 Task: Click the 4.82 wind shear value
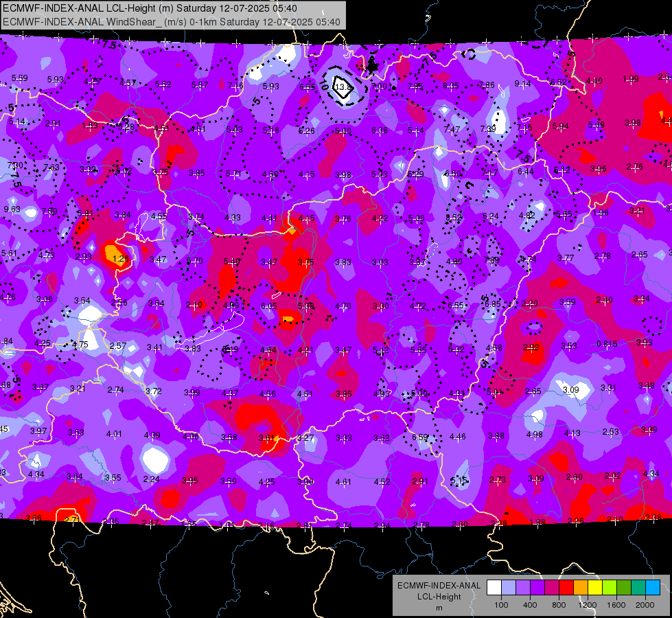(x=526, y=216)
